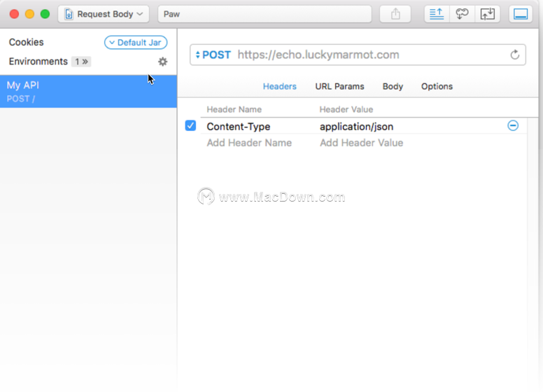The height and width of the screenshot is (392, 543).
Task: Expand the Environments 1 » selector
Action: tap(81, 62)
